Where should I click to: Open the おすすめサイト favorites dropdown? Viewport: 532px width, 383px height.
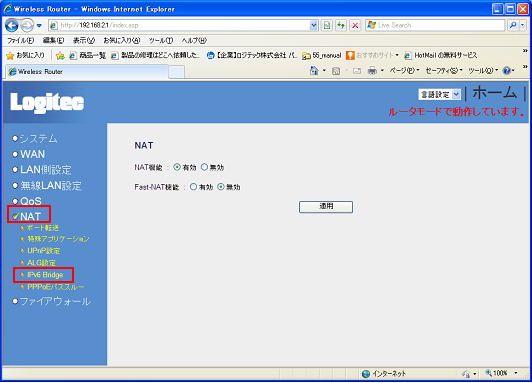pyautogui.click(x=372, y=55)
